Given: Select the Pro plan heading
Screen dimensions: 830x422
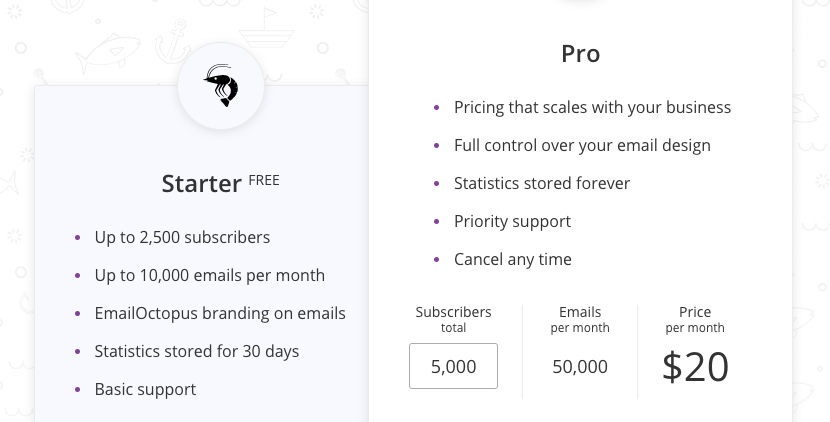Looking at the screenshot, I should coord(580,54).
